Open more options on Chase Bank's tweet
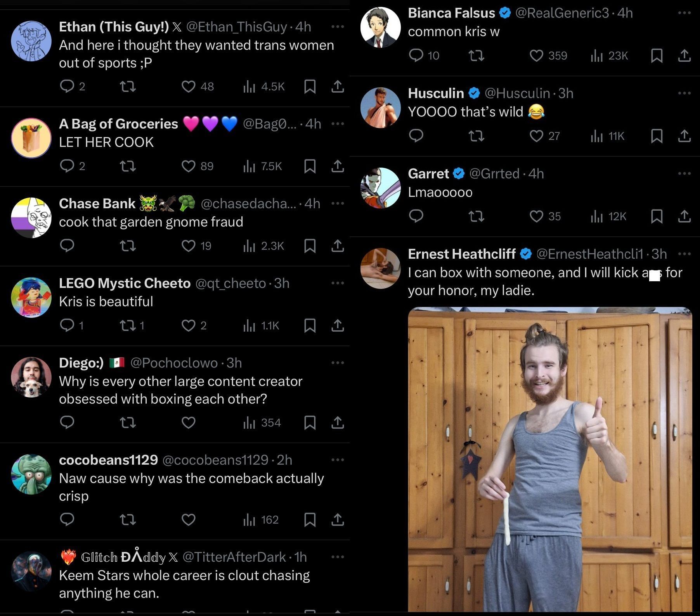This screenshot has width=700, height=616. point(338,204)
